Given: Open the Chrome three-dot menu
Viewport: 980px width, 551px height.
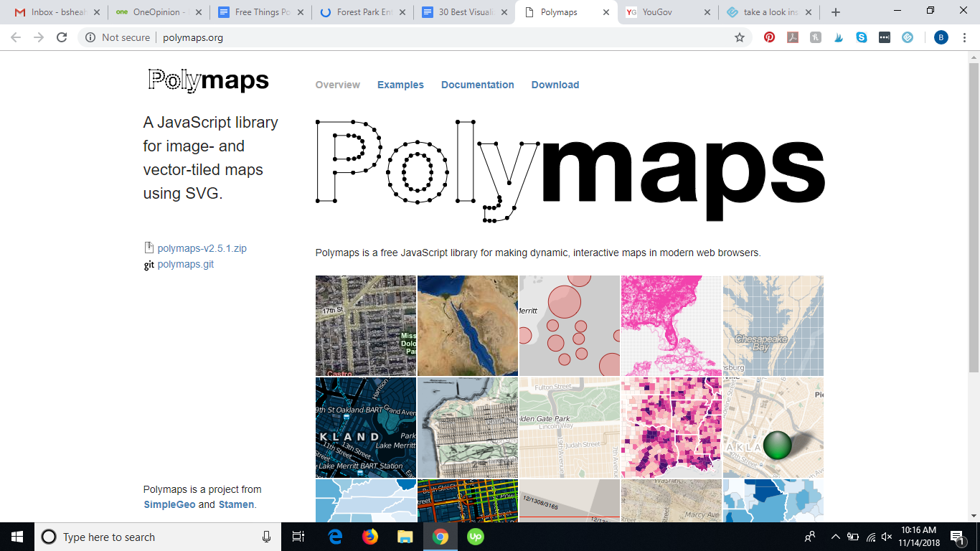Looking at the screenshot, I should click(964, 37).
